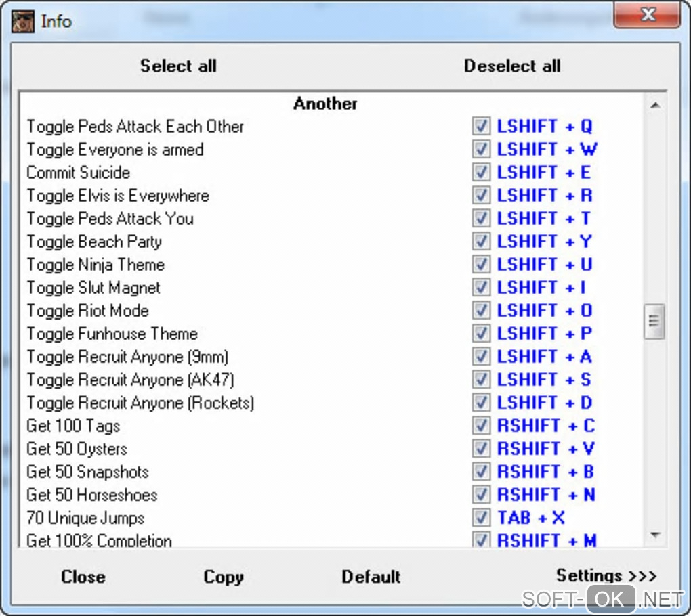Click the 'LSHIFT + Q' hotkey label
Image resolution: width=691 pixels, height=616 pixels.
pyautogui.click(x=544, y=127)
